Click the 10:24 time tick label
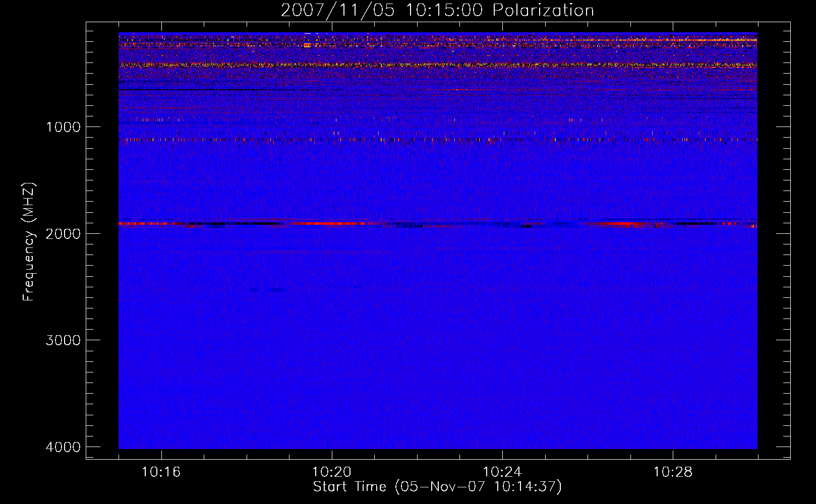The width and height of the screenshot is (816, 504). click(x=502, y=472)
